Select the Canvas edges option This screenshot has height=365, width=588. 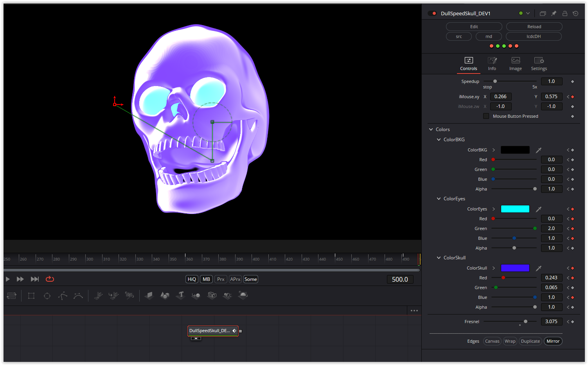point(492,341)
